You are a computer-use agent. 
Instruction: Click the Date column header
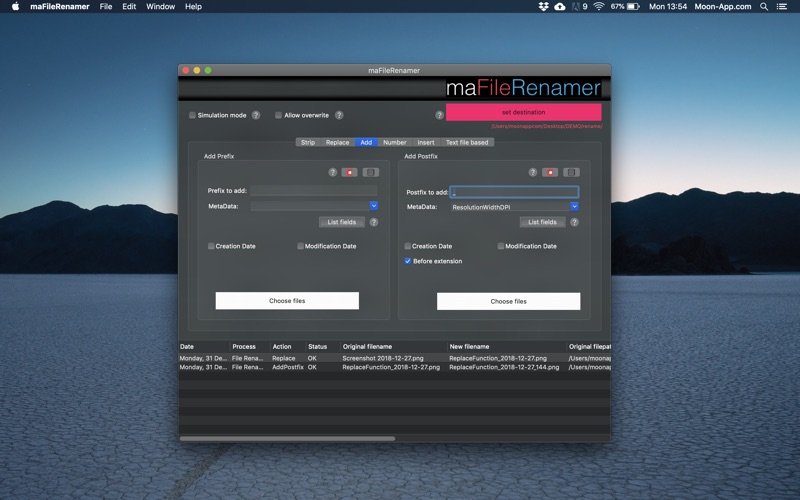[204, 346]
